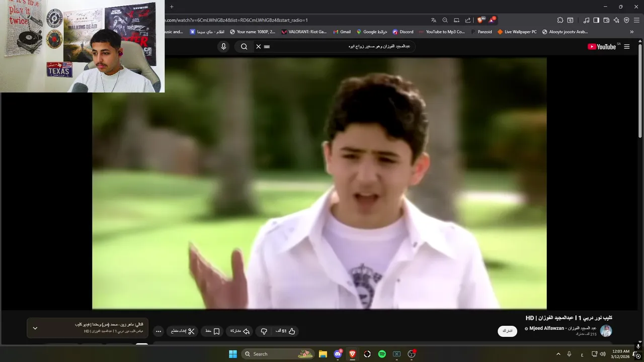644x362 pixels.
Task: Toggle the browser sidebar panel icon
Action: (596, 20)
